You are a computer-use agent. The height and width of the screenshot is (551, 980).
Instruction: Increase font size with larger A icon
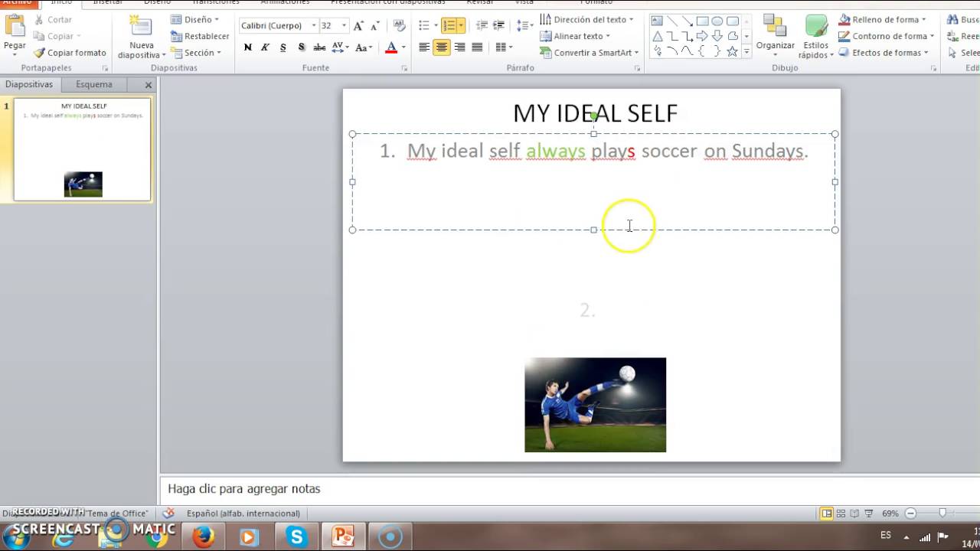(358, 26)
